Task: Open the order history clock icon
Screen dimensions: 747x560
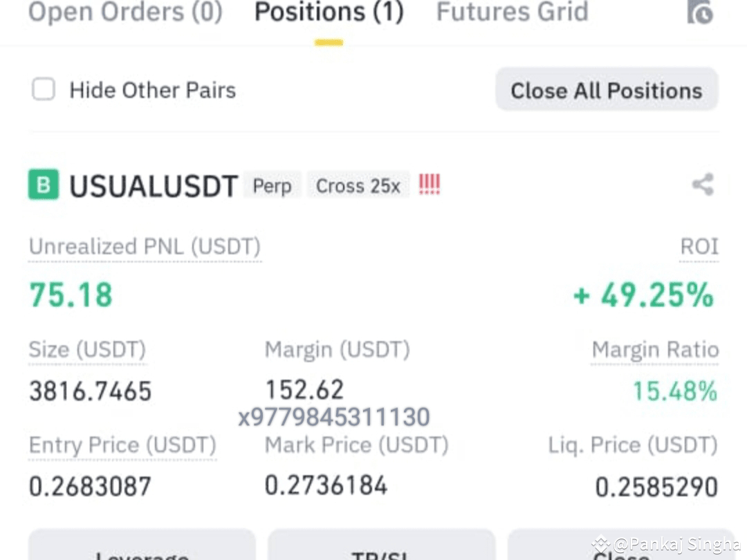Action: 700,12
